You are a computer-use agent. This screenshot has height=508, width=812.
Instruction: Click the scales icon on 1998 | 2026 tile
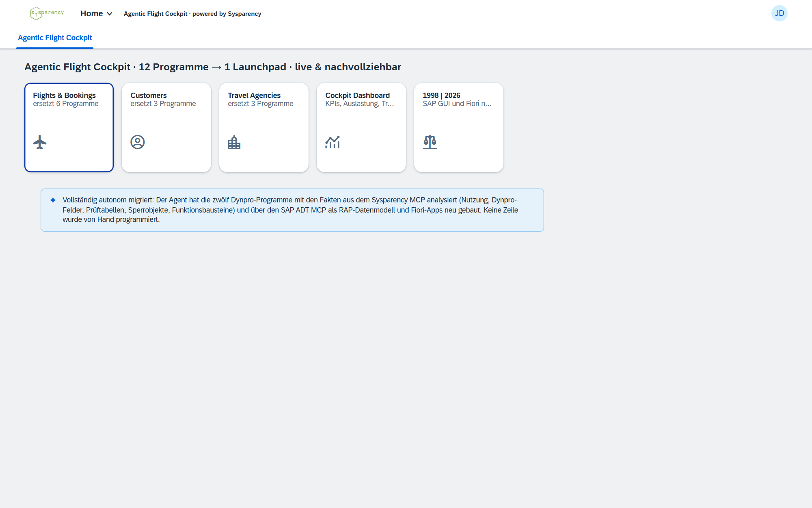[x=430, y=142]
